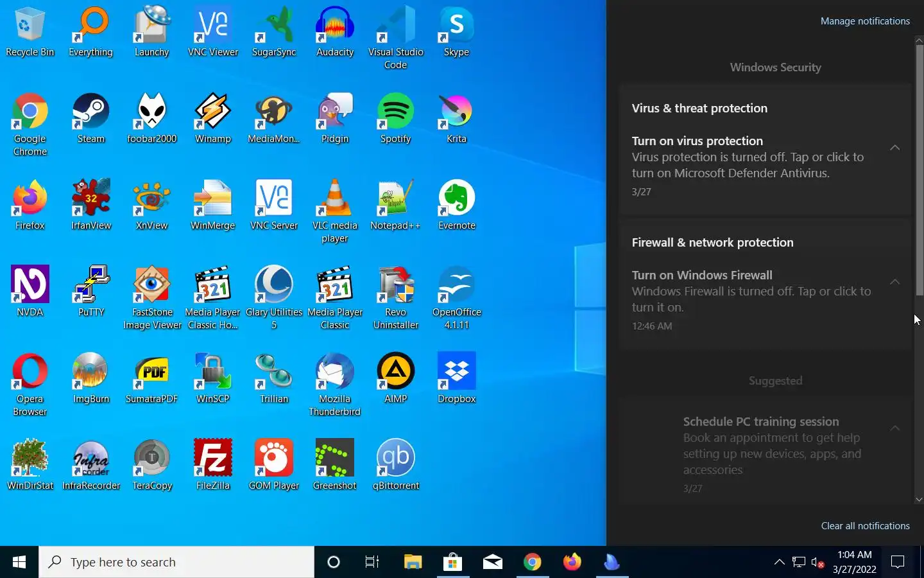Image resolution: width=924 pixels, height=578 pixels.
Task: Launch Everything search desktop icon
Action: click(x=90, y=32)
